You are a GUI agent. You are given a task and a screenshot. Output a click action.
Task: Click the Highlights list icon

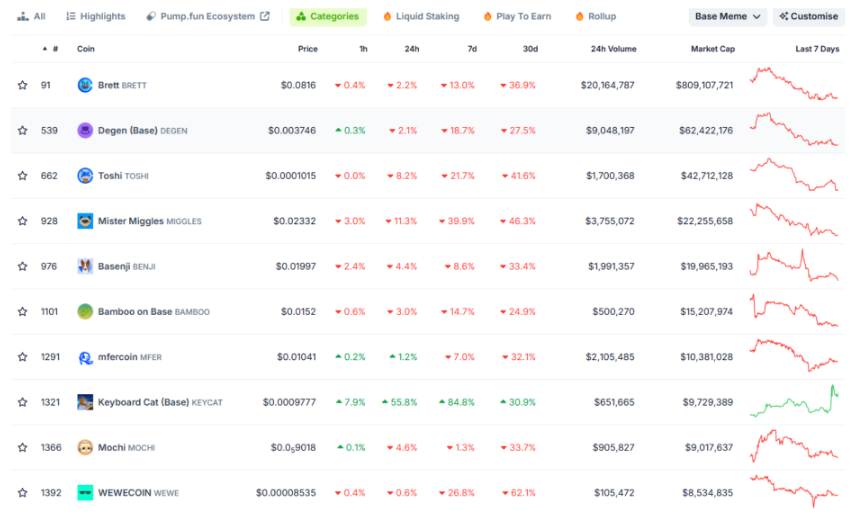(x=71, y=16)
